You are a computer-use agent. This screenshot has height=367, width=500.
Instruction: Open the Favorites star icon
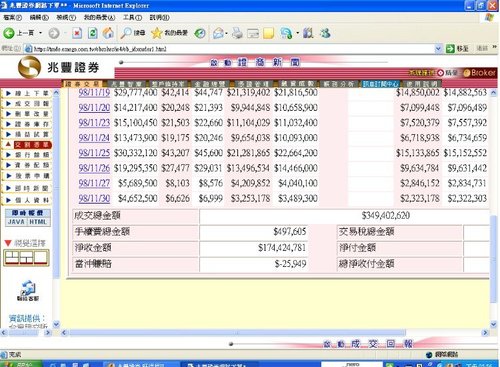coord(156,33)
